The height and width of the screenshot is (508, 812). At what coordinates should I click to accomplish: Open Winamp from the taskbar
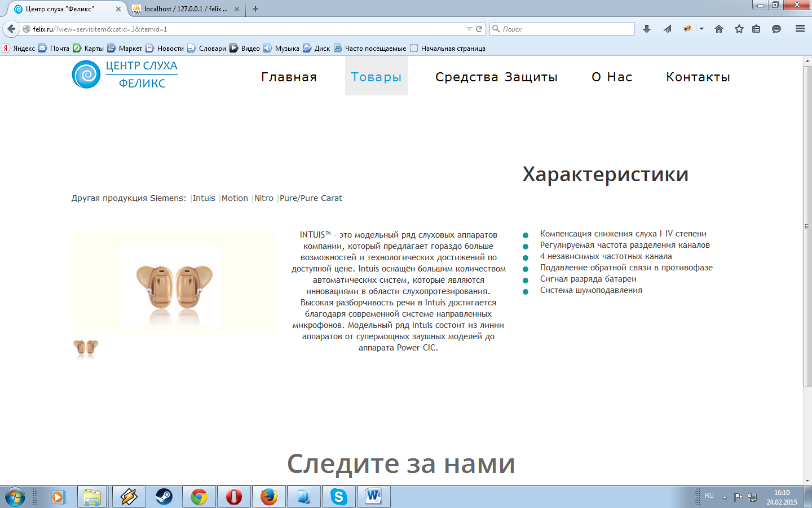click(129, 497)
